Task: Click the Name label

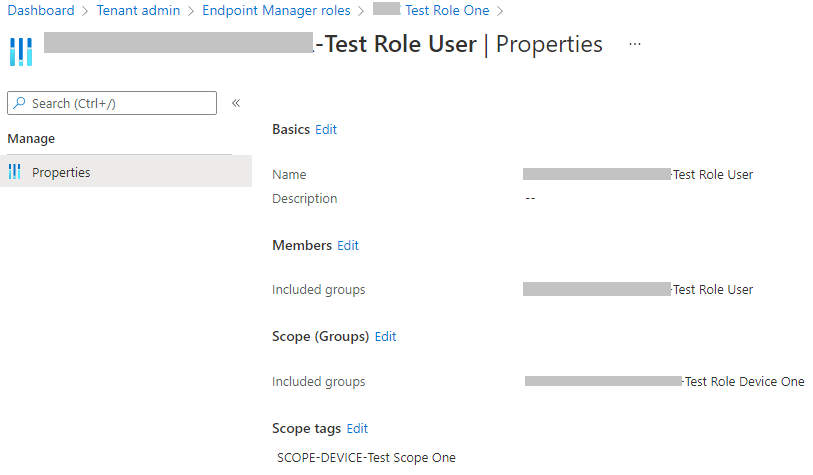Action: (289, 174)
